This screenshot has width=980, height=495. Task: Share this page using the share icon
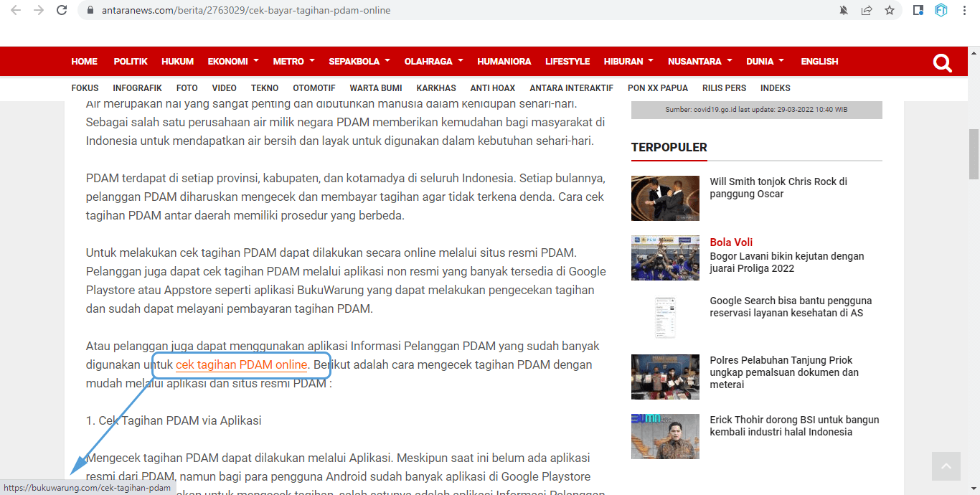tap(867, 10)
